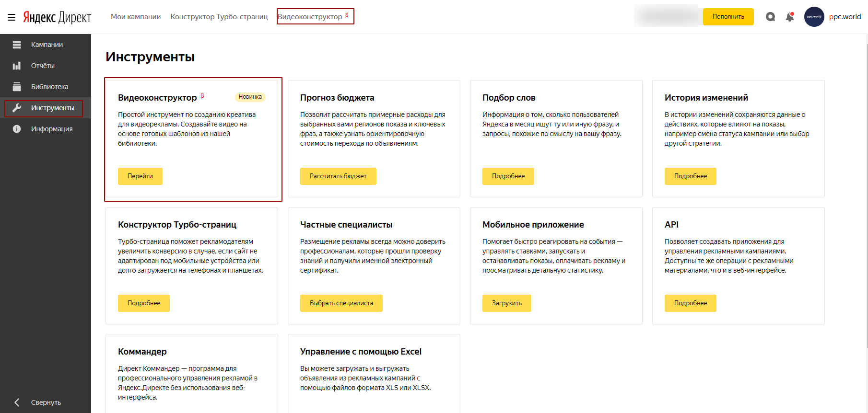Click the API card title
The image size is (868, 413).
pyautogui.click(x=671, y=225)
